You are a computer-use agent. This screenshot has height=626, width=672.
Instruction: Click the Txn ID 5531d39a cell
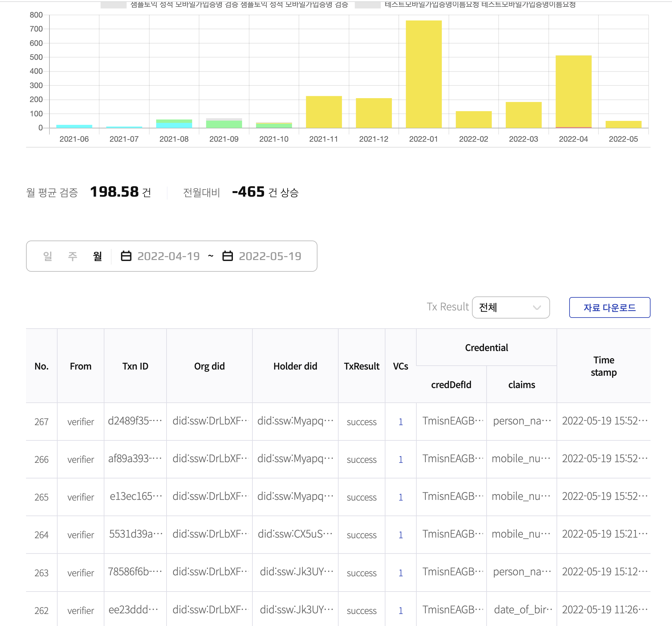136,534
